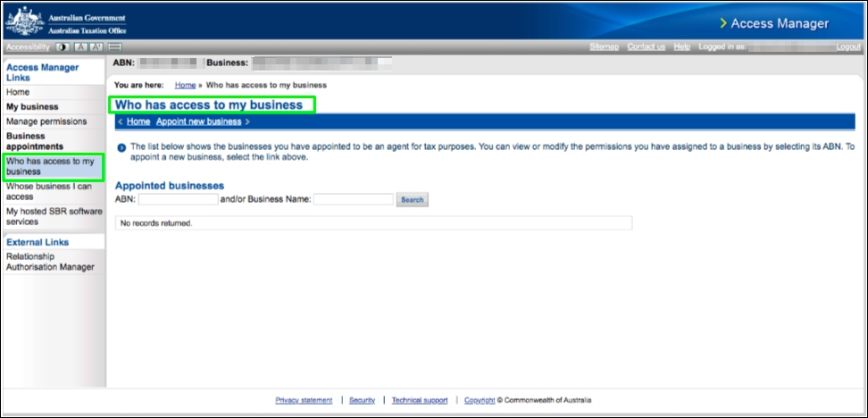868x418 pixels.
Task: Open the Privacy statement footer link
Action: pyautogui.click(x=304, y=400)
